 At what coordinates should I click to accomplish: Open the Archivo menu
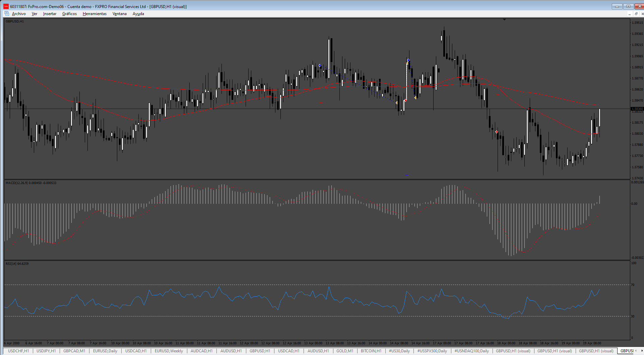[19, 14]
